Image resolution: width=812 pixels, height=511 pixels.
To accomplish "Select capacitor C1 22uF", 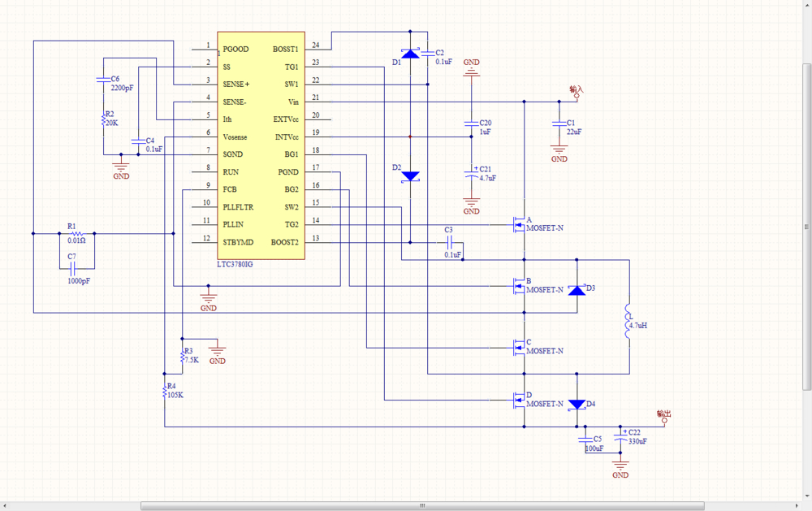I will coord(559,123).
